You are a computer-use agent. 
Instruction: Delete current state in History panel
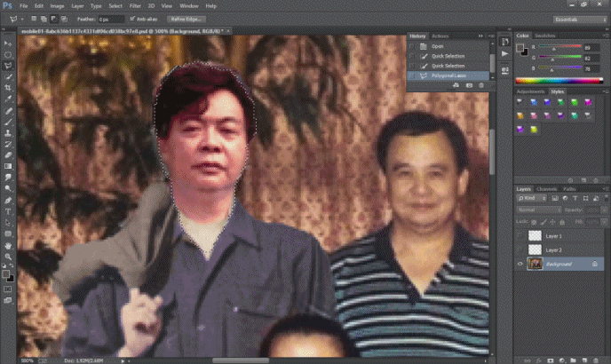(481, 85)
